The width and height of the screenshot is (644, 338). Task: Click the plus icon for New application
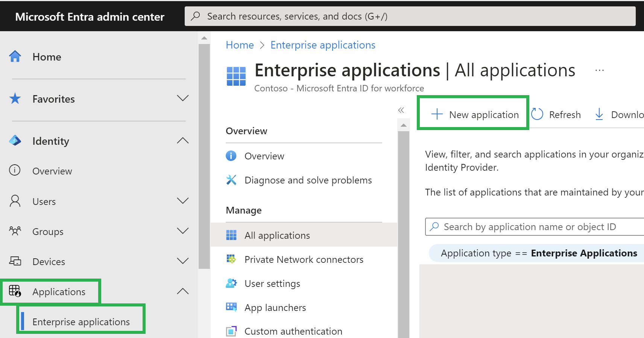(x=437, y=114)
